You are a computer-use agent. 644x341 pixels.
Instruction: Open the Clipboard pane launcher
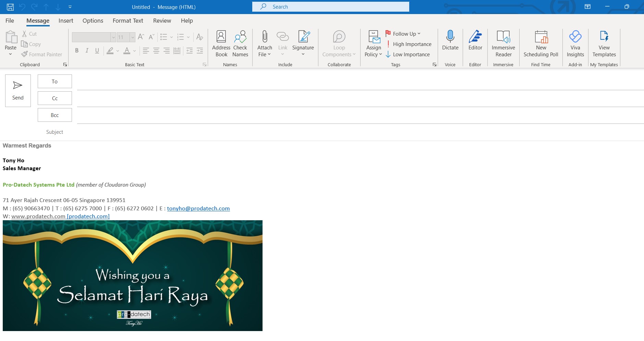(x=65, y=64)
